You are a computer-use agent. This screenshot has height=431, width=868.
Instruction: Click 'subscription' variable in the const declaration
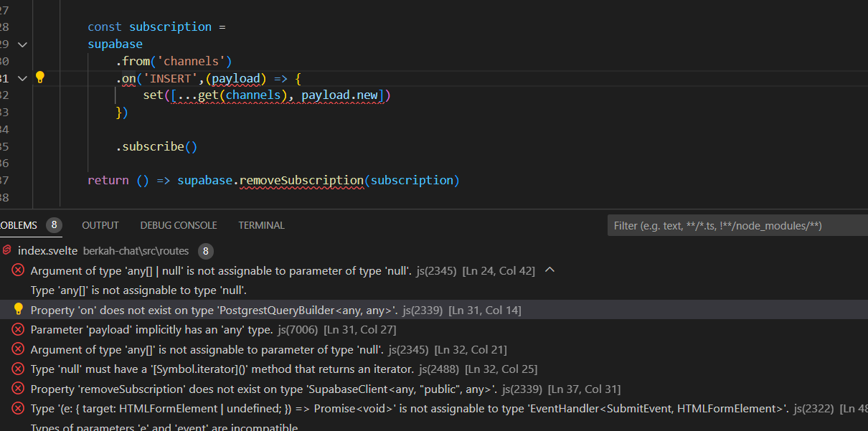point(171,27)
